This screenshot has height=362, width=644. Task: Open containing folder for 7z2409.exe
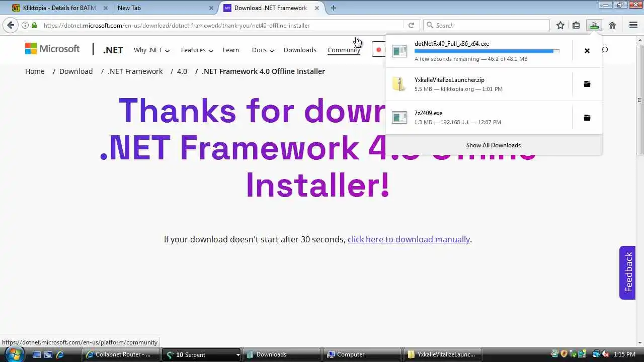(x=587, y=118)
